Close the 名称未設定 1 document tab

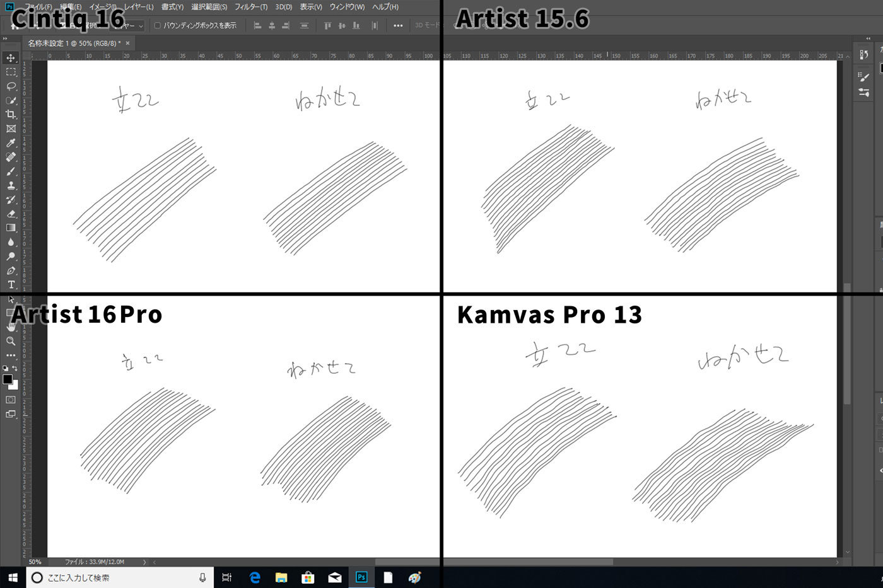tap(127, 43)
